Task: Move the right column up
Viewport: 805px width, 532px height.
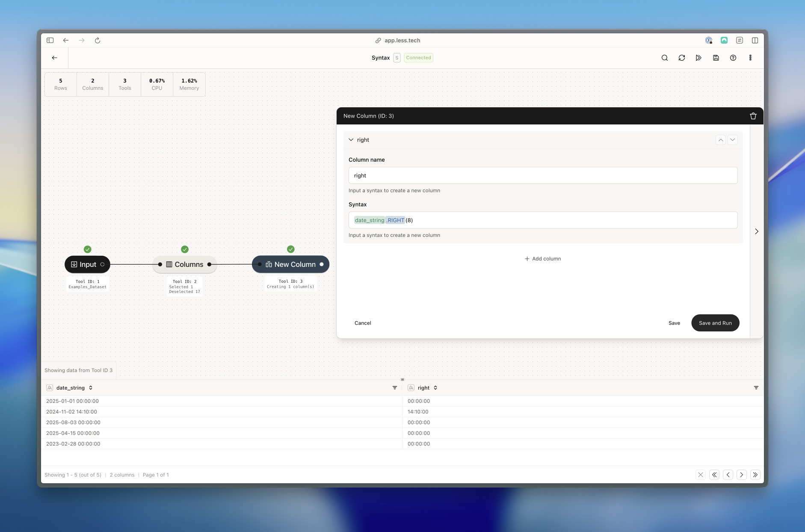Action: [x=721, y=140]
